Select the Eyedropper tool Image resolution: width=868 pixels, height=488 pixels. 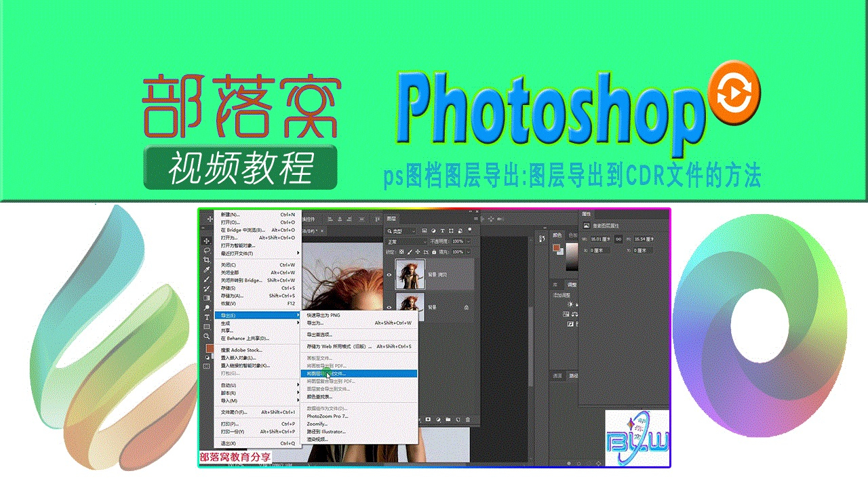[x=207, y=270]
